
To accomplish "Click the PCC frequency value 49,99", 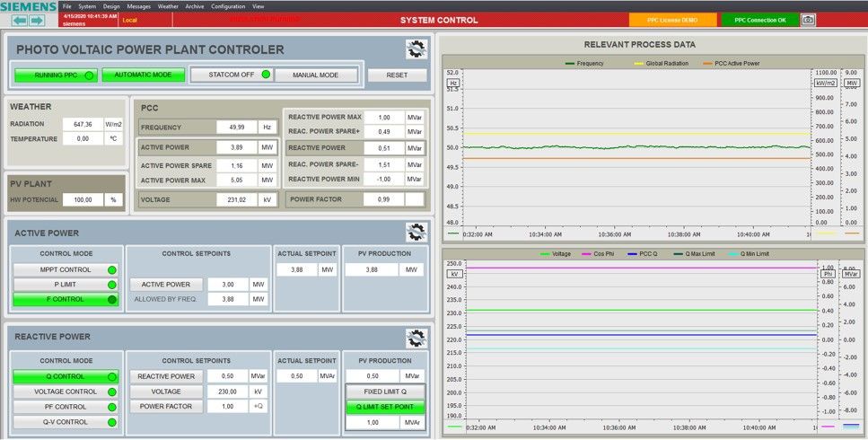I will click(237, 128).
